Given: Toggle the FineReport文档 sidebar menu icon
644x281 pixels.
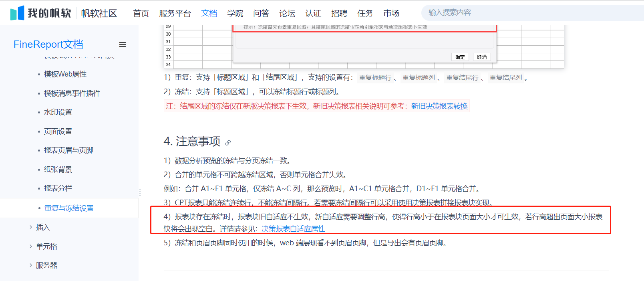Looking at the screenshot, I should pos(123,45).
